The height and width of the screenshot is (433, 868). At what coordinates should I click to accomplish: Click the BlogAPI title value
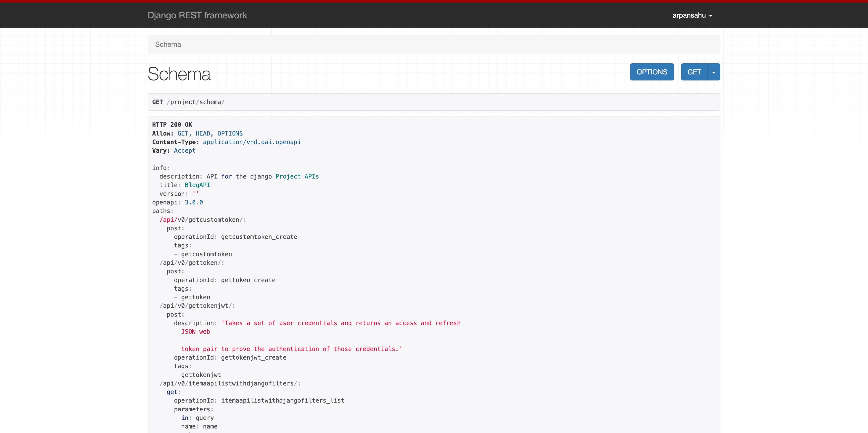pos(197,185)
